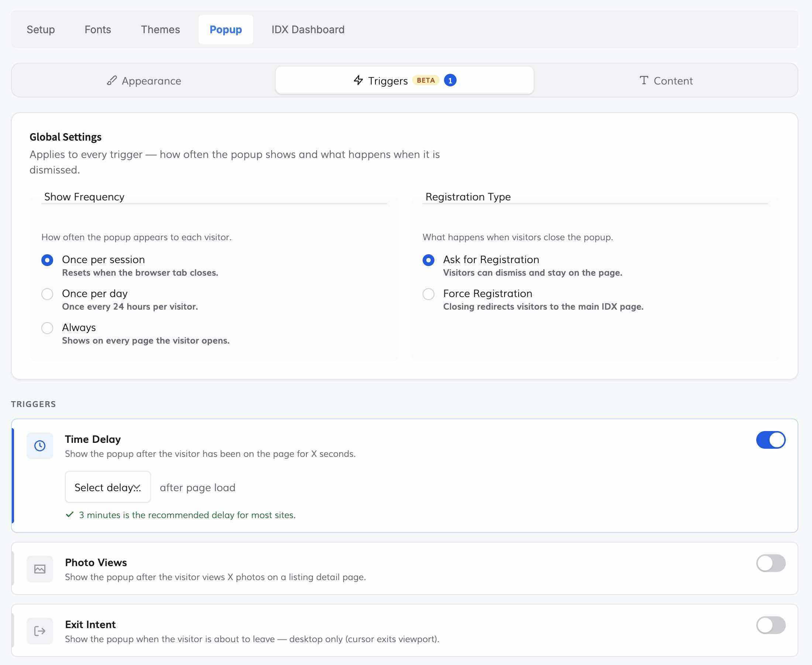Click the Appearance paintbrush icon
This screenshot has width=812, height=665.
pyautogui.click(x=111, y=80)
